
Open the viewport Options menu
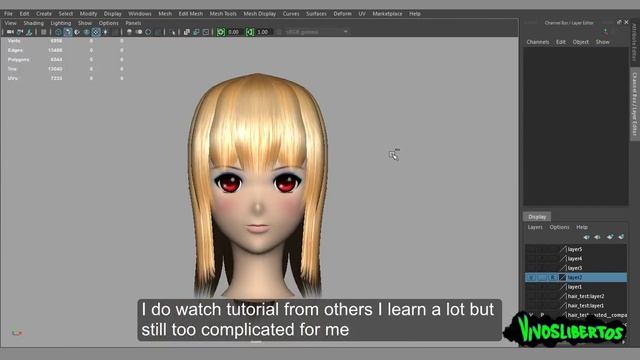[x=109, y=23]
